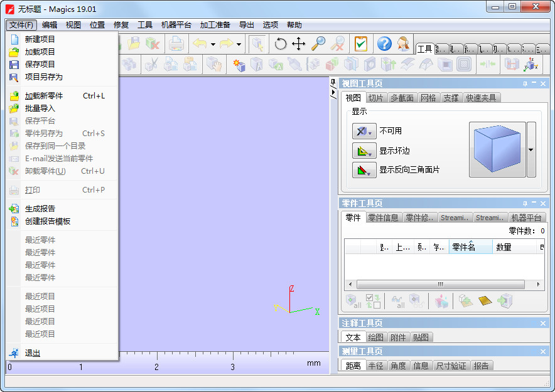Open the help question mark icon
The image size is (555, 392).
384,43
